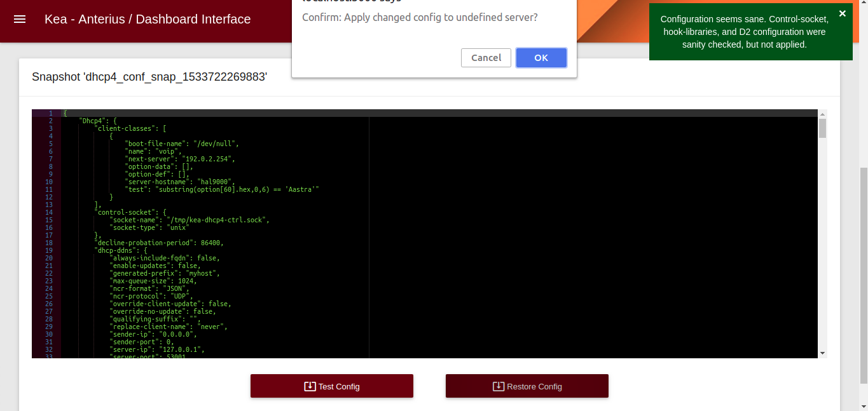Cancel the apply config confirmation
Viewport: 868px width, 411px height.
click(x=486, y=58)
